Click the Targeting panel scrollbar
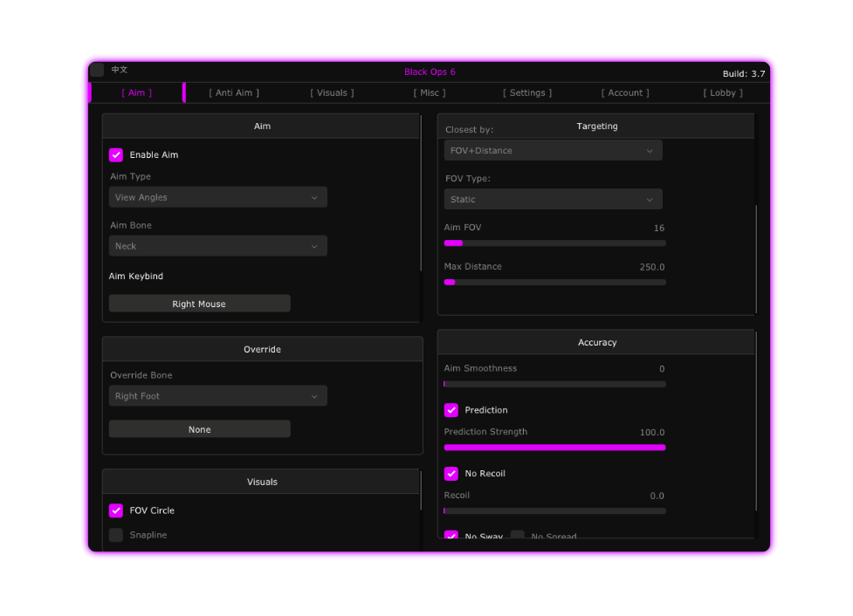Image resolution: width=853 pixels, height=616 pixels. tap(756, 259)
